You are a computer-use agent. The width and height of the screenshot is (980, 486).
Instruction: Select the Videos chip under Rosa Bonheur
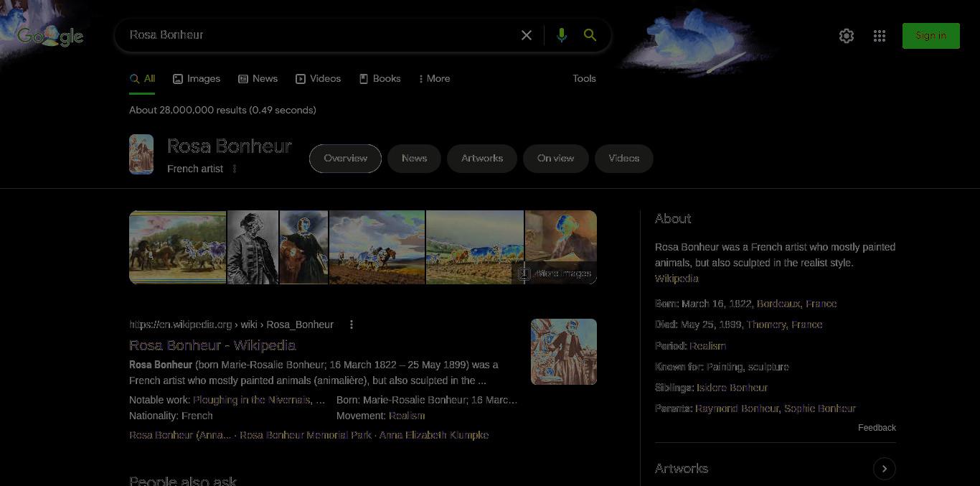coord(623,159)
